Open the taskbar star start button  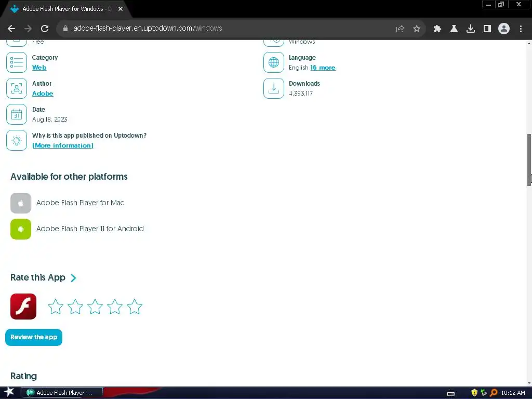(9, 392)
